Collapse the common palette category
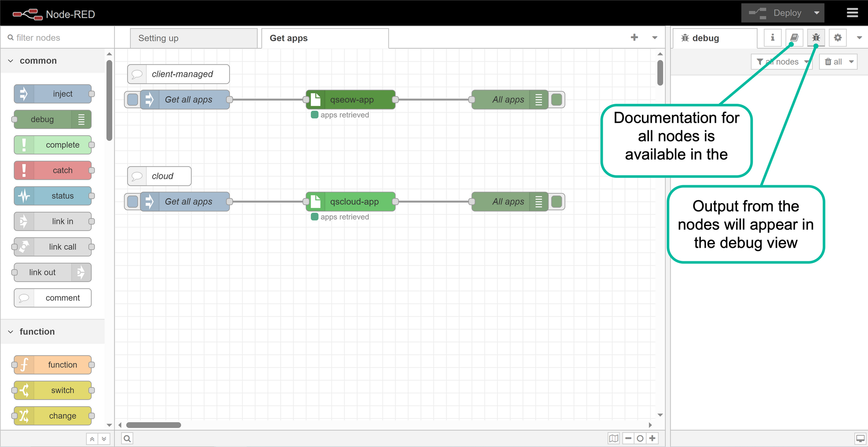The image size is (868, 447). pyautogui.click(x=53, y=61)
